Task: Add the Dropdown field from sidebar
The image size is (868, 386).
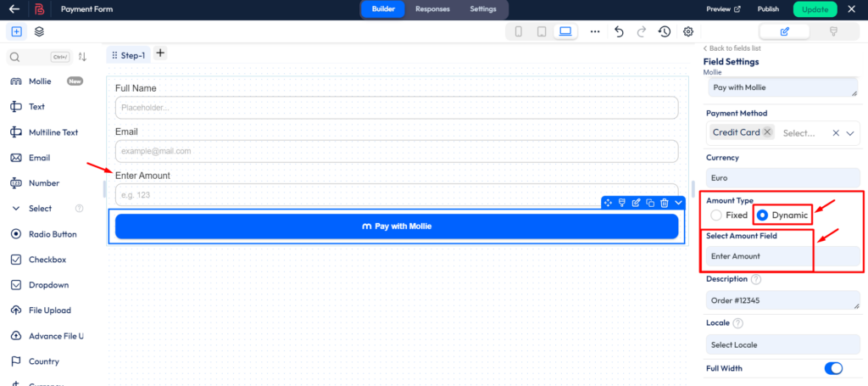Action: [47, 285]
